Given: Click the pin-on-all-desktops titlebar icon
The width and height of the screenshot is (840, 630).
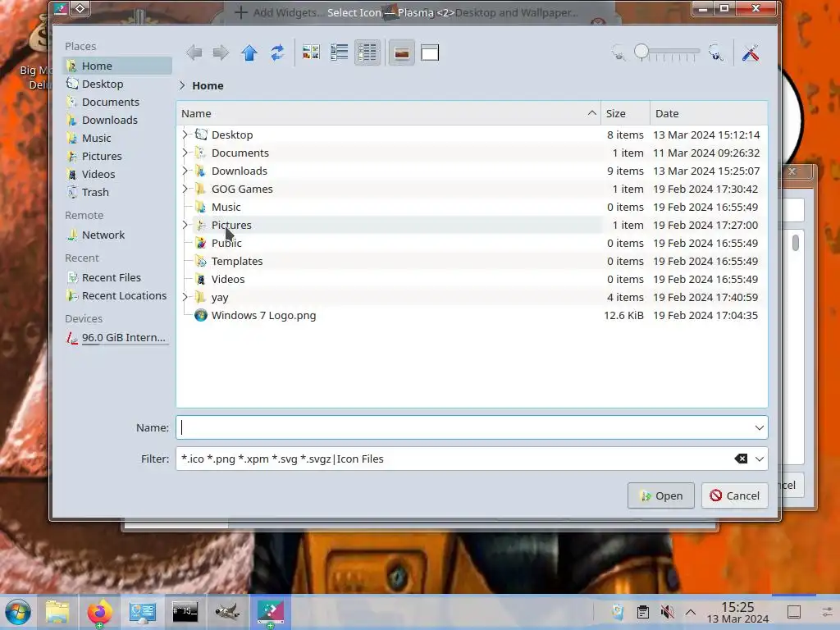Looking at the screenshot, I should [x=80, y=8].
